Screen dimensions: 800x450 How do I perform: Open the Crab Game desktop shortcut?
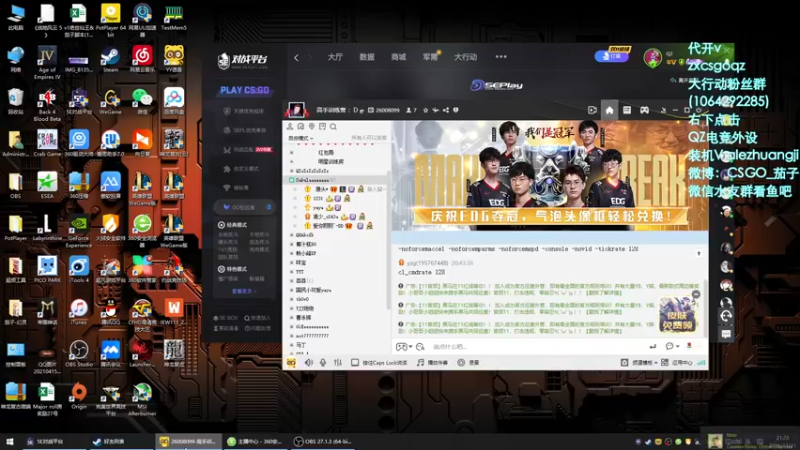click(47, 143)
